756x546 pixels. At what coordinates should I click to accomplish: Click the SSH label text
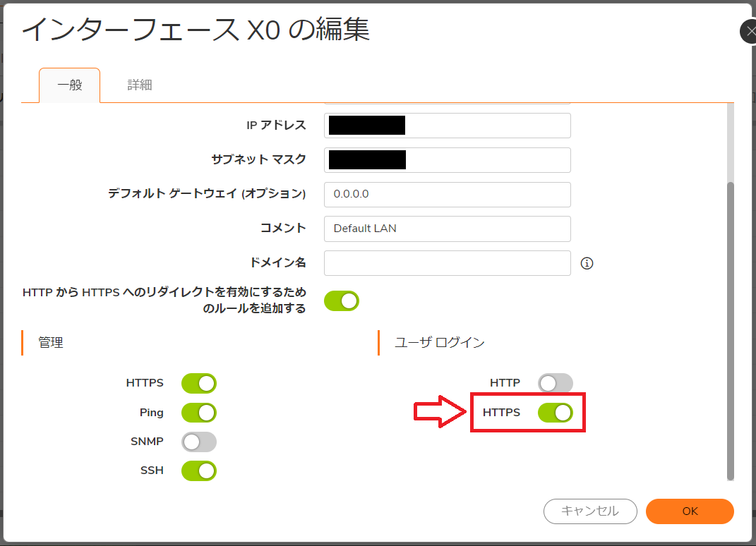(152, 471)
